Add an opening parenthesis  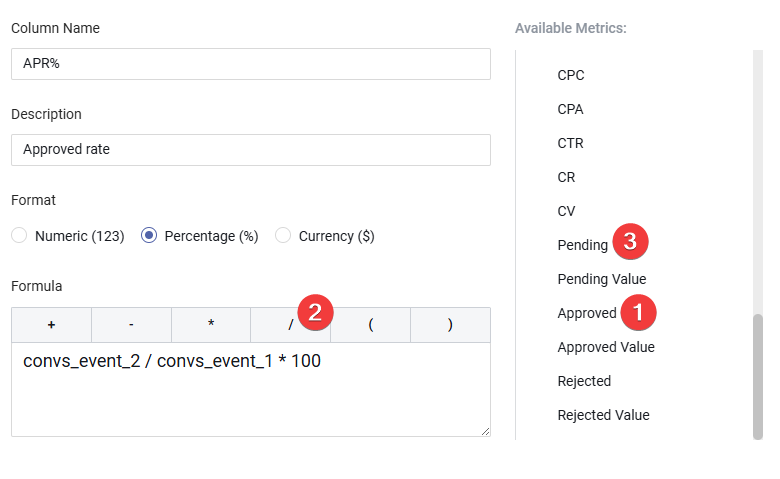[x=370, y=325]
